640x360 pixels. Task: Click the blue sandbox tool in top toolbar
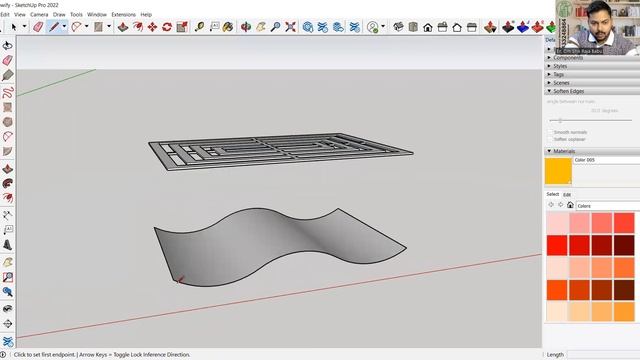click(x=523, y=27)
